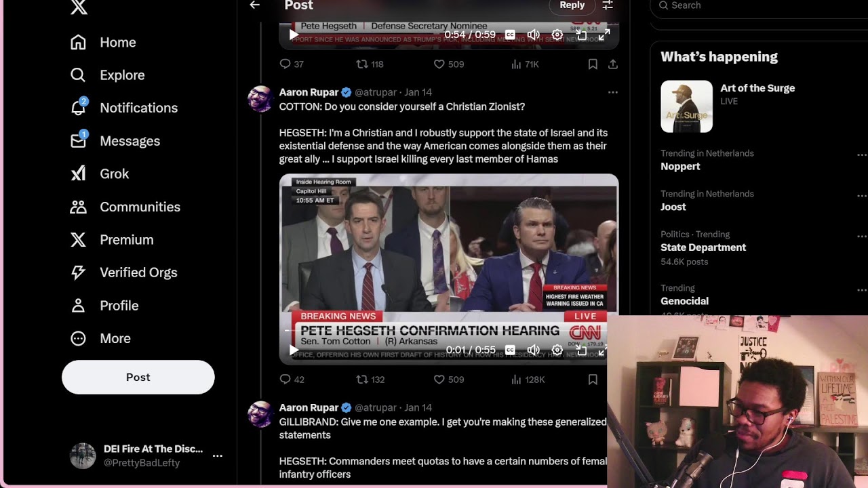Screen dimensions: 868x488
Task: Click the Messages envelope icon
Action: coord(79,140)
